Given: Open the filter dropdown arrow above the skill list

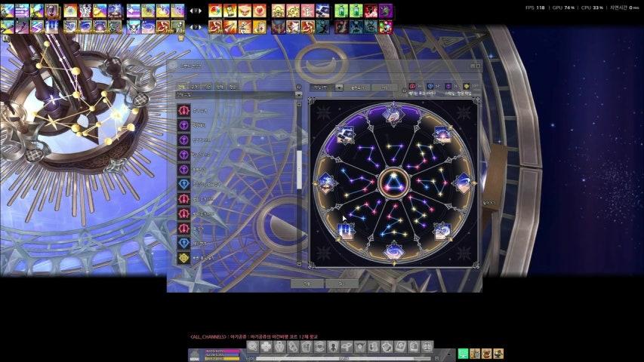Looking at the screenshot, I should [x=299, y=95].
